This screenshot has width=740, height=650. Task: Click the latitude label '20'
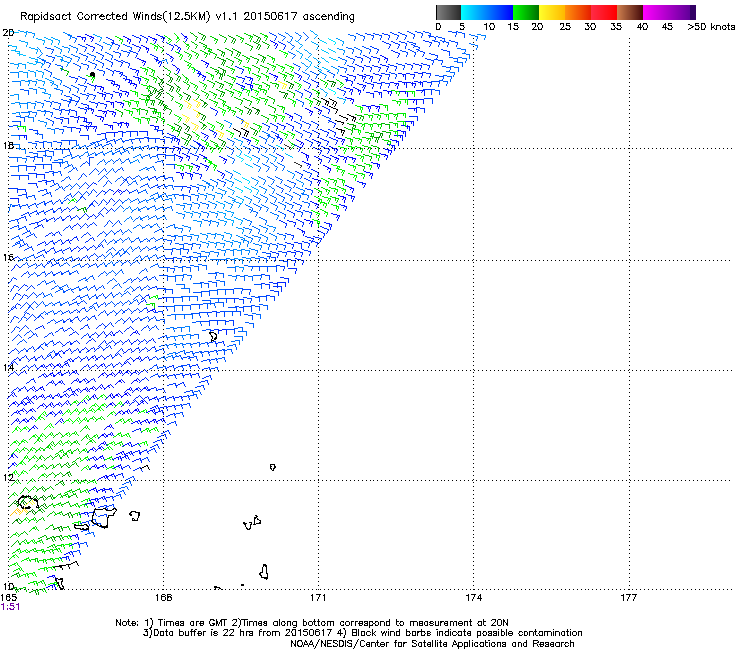tap(8, 33)
